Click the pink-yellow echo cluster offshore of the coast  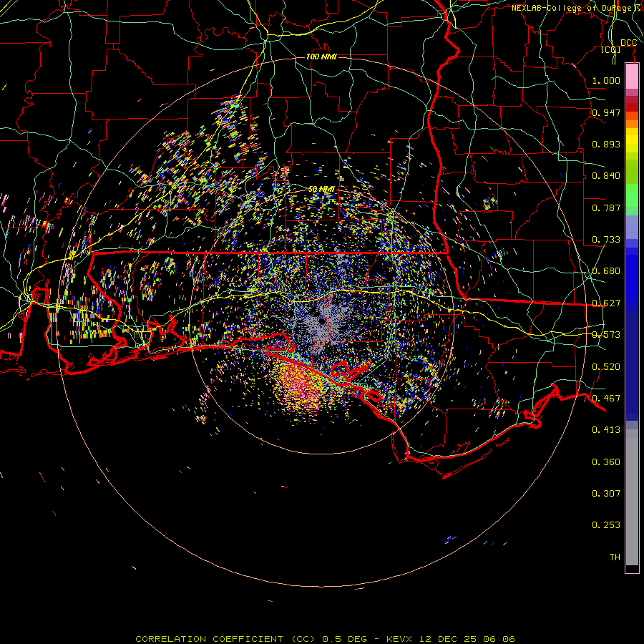(x=300, y=386)
